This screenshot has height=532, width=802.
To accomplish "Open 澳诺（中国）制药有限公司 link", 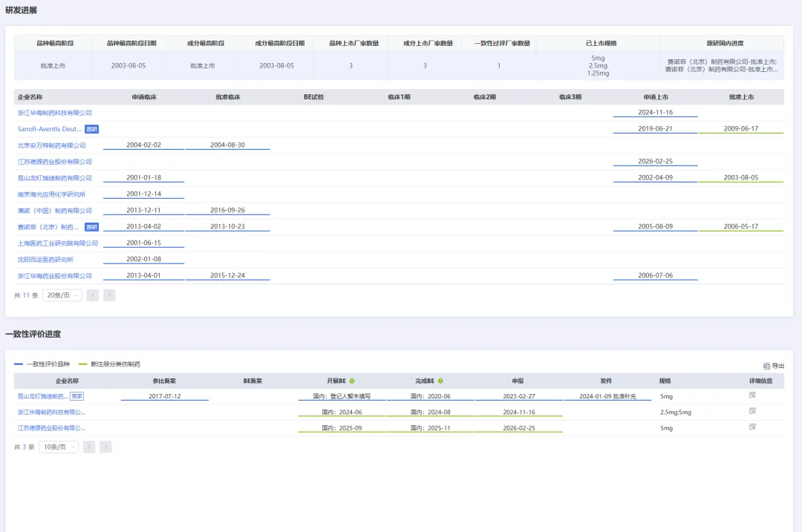I will point(55,211).
